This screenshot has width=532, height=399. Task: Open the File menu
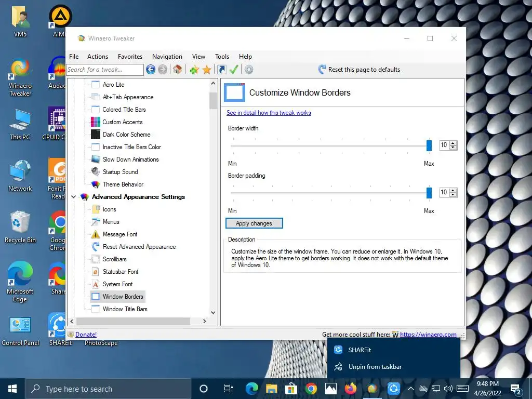[x=74, y=57]
